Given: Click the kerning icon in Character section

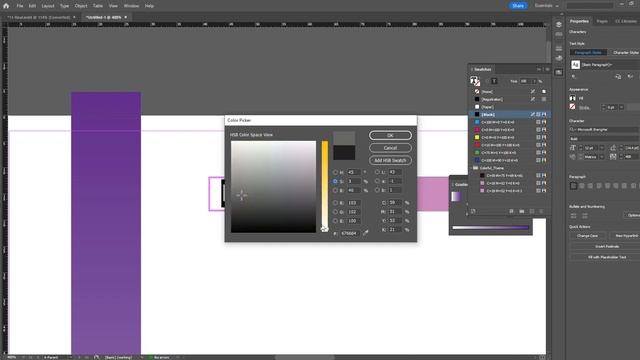Looking at the screenshot, I should tap(573, 157).
